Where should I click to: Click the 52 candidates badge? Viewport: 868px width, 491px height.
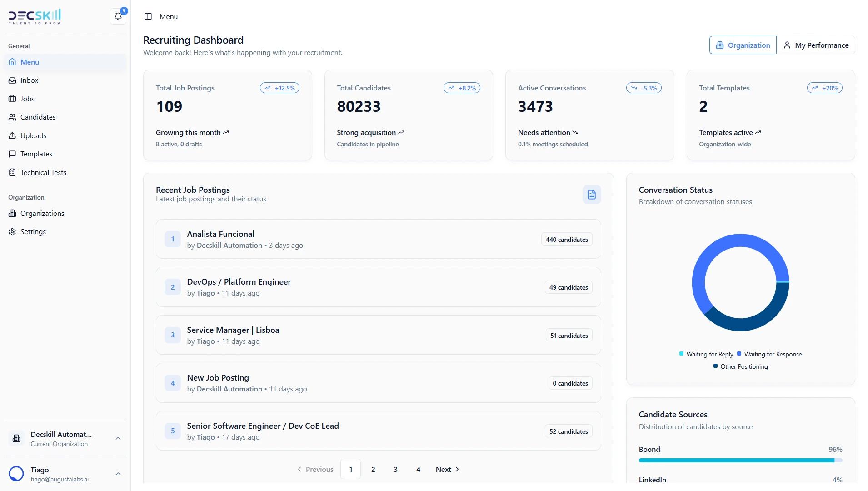click(569, 431)
